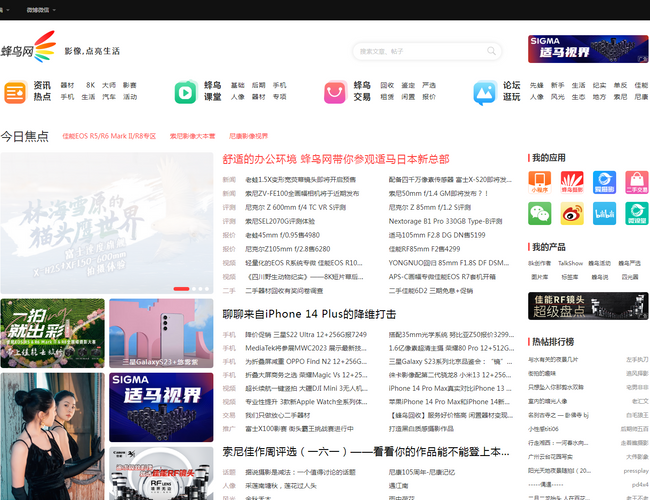Open article 尼康105周年-尼康记忆
The width and height of the screenshot is (650, 500).
[x=422, y=472]
